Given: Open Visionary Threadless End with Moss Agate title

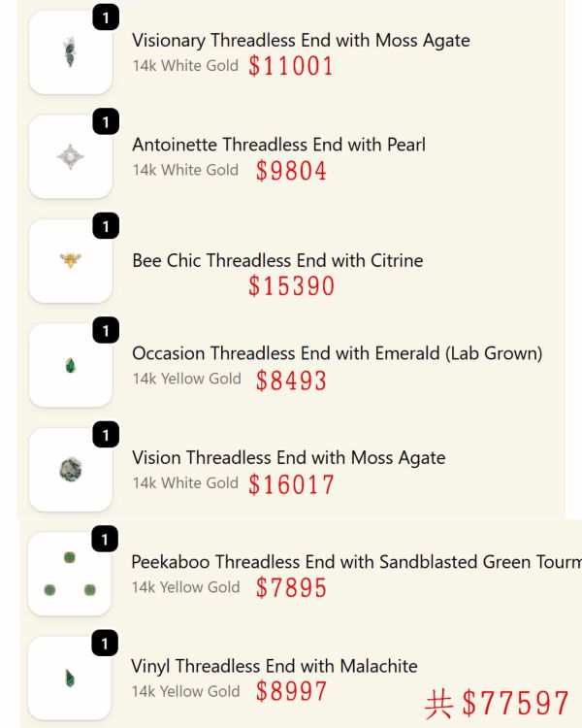Looking at the screenshot, I should [x=301, y=40].
